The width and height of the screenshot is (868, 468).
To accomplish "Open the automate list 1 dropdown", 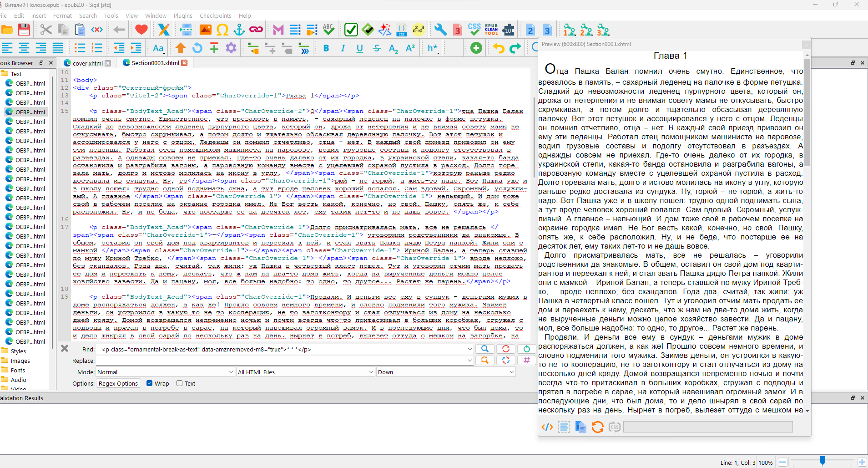I will pyautogui.click(x=569, y=30).
